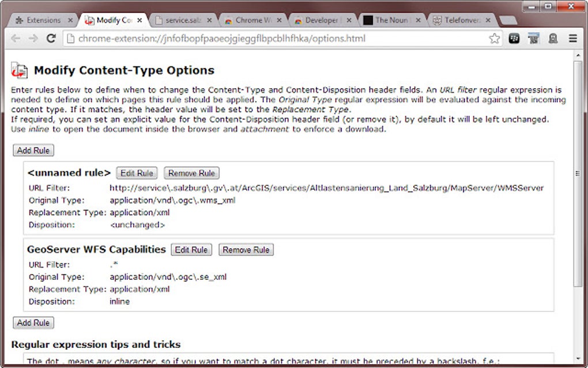
Task: Close the Chrome Web Store tab
Action: click(280, 20)
